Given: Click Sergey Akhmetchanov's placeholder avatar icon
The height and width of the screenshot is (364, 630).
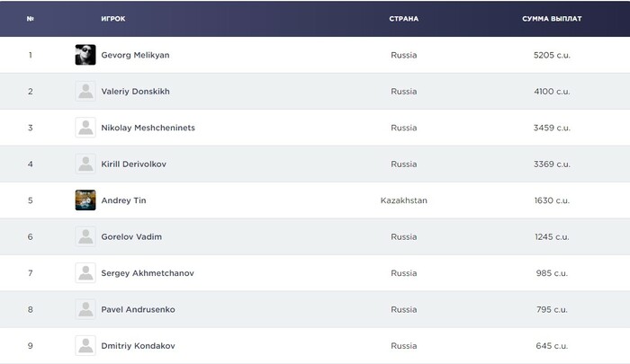Looking at the screenshot, I should 85,273.
